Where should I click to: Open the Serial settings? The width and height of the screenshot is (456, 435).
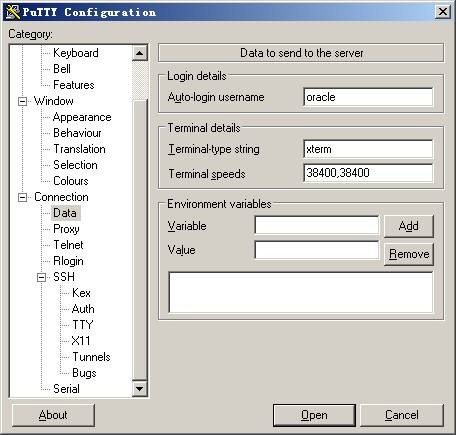pyautogui.click(x=66, y=389)
